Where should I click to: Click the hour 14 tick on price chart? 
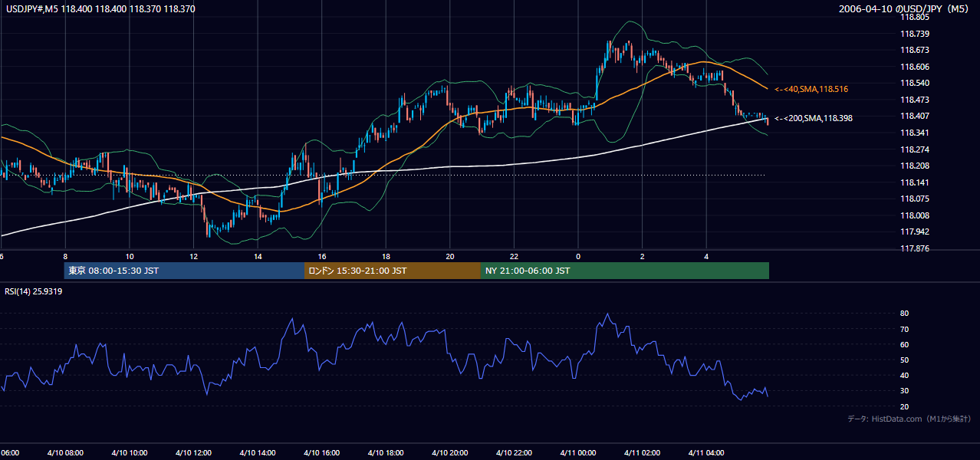click(x=258, y=257)
